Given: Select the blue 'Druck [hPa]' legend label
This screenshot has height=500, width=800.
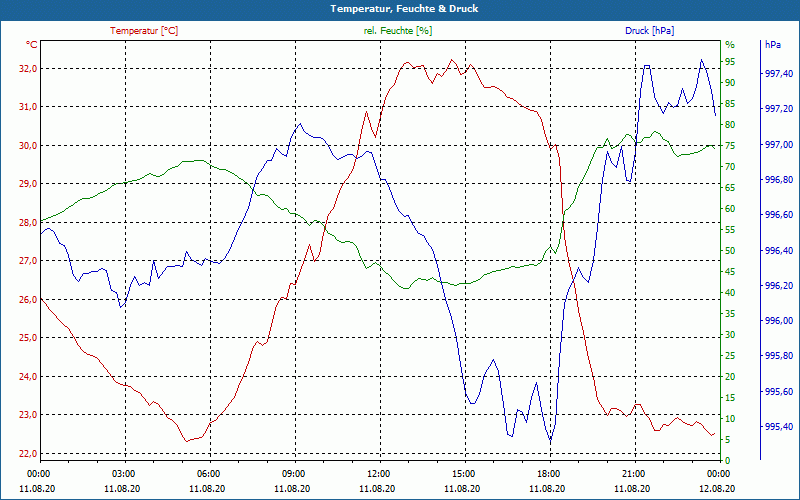Looking at the screenshot, I should coord(649,31).
